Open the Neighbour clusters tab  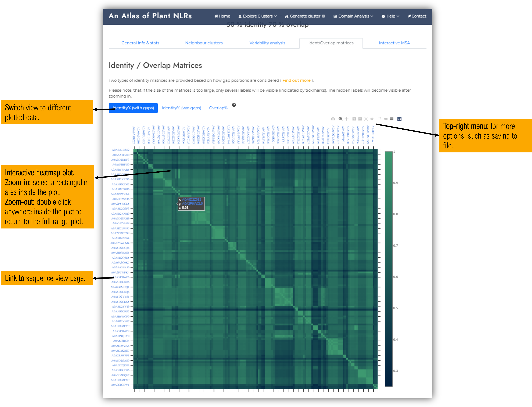pos(204,43)
